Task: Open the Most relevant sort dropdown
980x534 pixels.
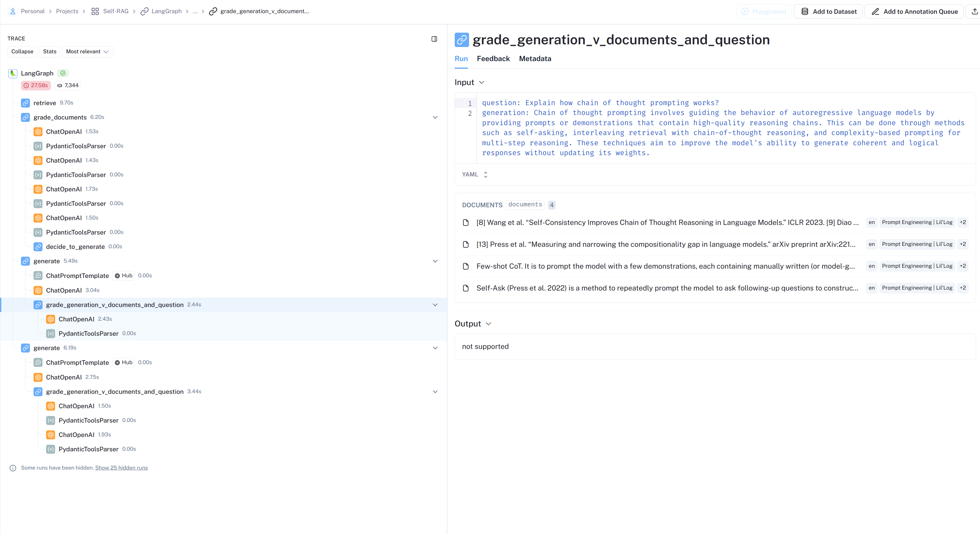Action: pyautogui.click(x=87, y=52)
